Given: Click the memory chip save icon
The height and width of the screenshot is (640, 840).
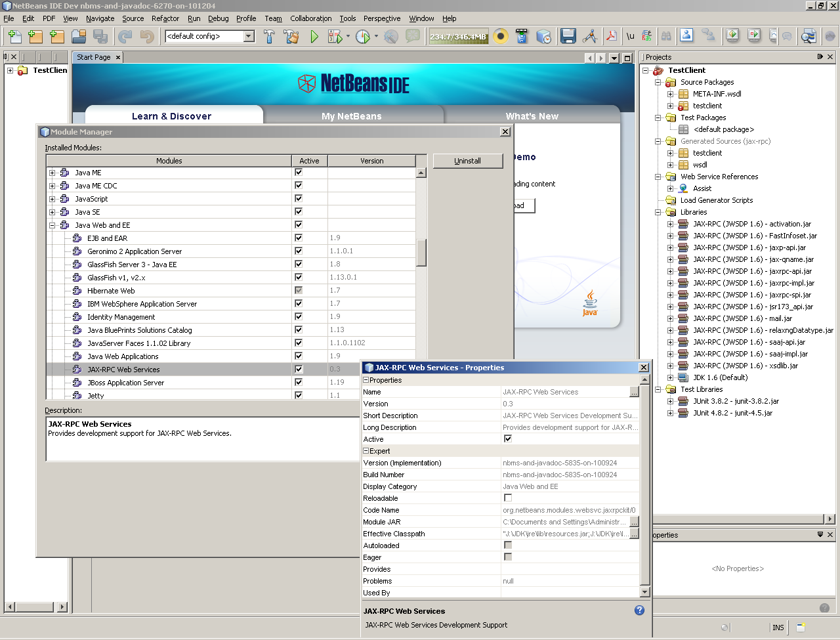Looking at the screenshot, I should tap(522, 36).
